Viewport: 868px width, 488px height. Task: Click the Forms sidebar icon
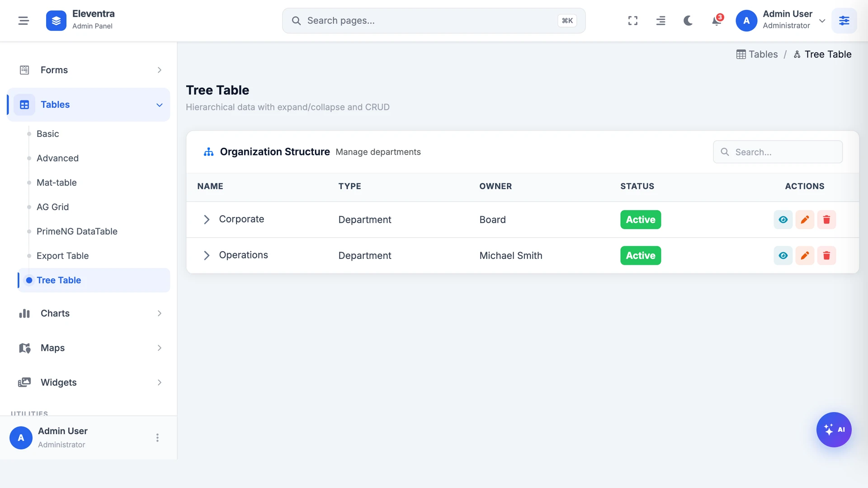[x=24, y=70]
